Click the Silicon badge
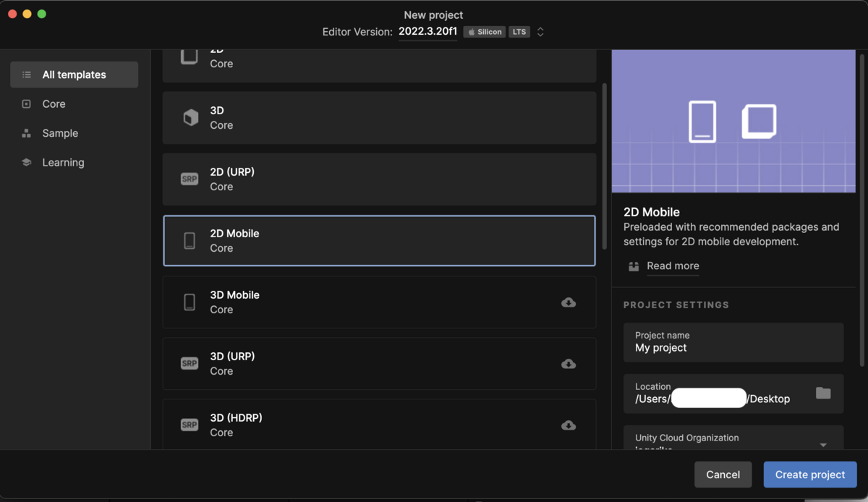The height and width of the screenshot is (502, 868). 485,32
